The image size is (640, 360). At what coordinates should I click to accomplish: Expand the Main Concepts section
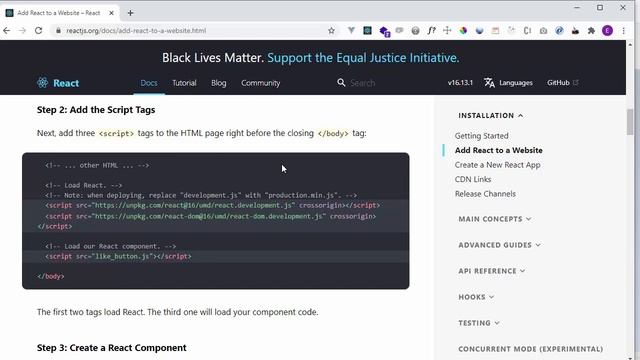point(495,219)
